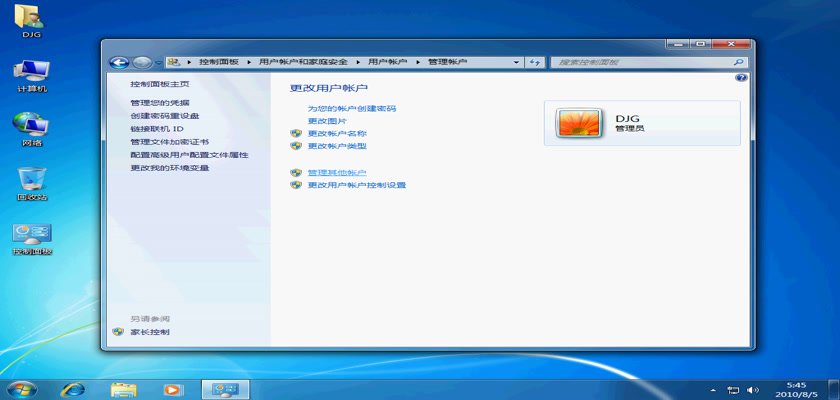Open the Windows Start menu orb

[x=21, y=389]
